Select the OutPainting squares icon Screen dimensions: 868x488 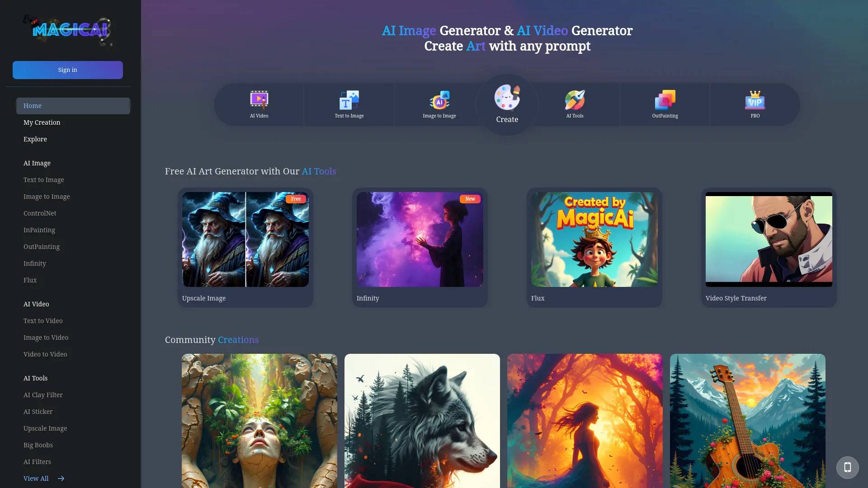tap(665, 100)
